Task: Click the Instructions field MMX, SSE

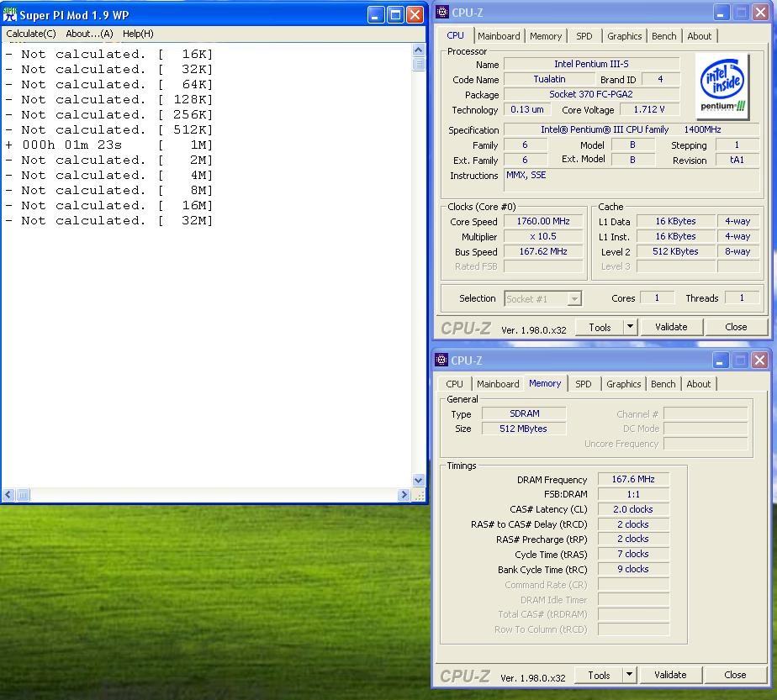Action: 632,180
